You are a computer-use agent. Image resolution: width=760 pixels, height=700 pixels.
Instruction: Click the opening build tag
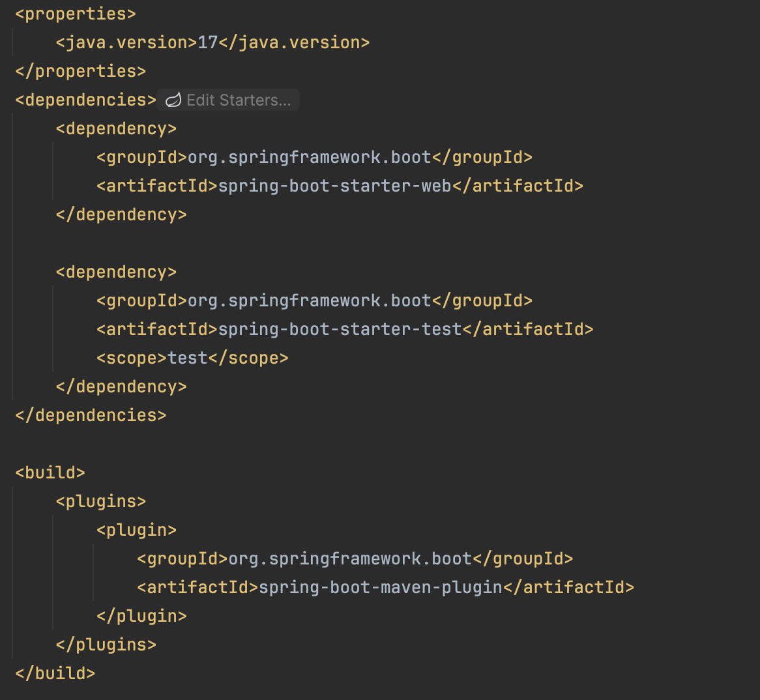click(50, 473)
